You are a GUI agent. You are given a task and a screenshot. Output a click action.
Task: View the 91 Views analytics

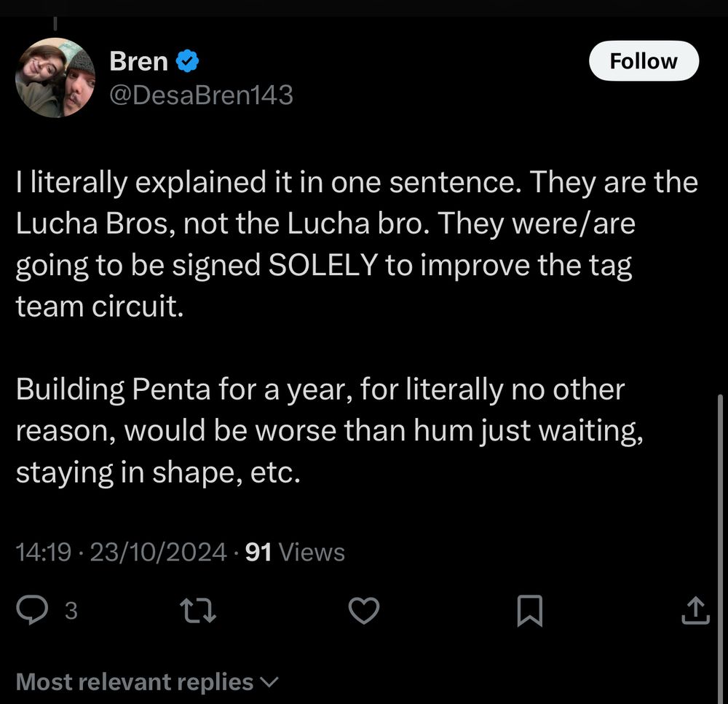[295, 553]
